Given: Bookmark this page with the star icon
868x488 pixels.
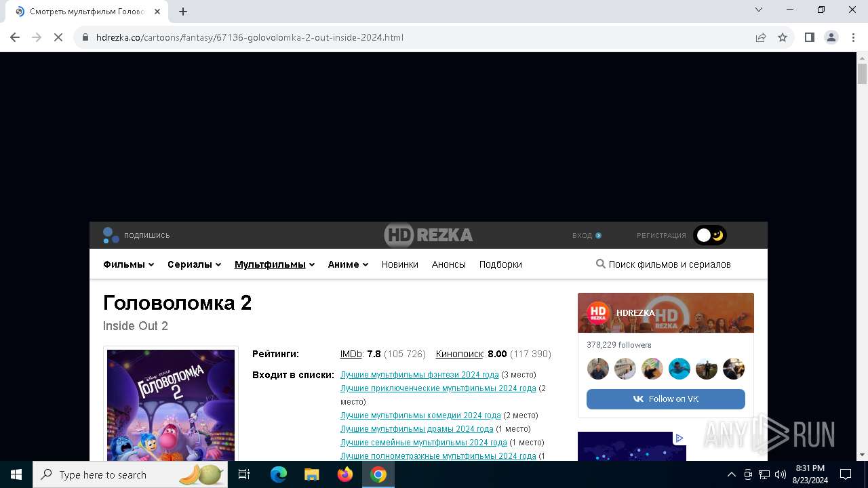Looking at the screenshot, I should click(783, 37).
